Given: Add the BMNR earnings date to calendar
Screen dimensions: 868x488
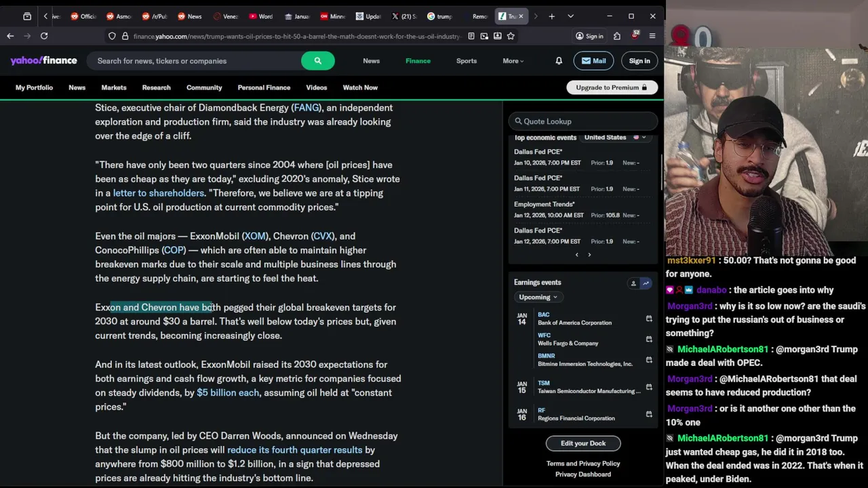Looking at the screenshot, I should tap(649, 360).
